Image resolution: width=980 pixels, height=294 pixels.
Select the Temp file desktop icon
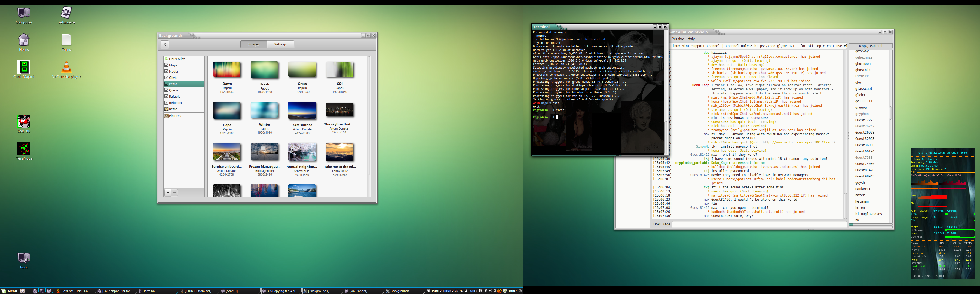point(66,42)
